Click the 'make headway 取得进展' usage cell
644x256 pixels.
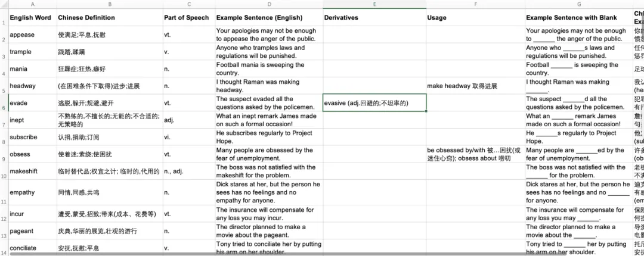point(476,86)
